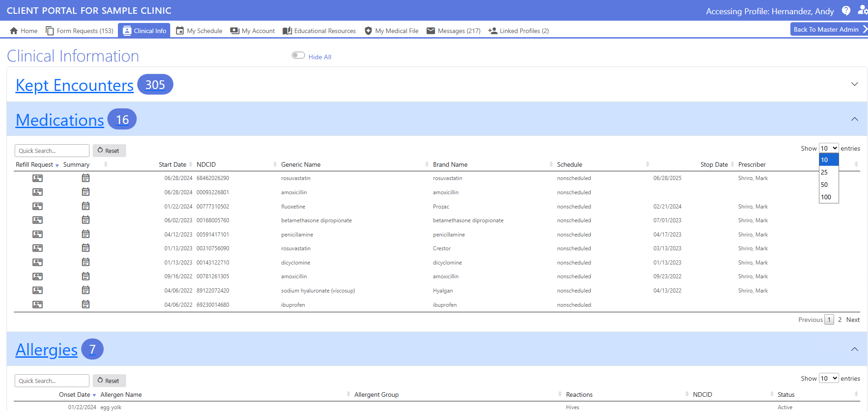Focus Medications Quick Search field
This screenshot has width=868, height=411.
[52, 151]
